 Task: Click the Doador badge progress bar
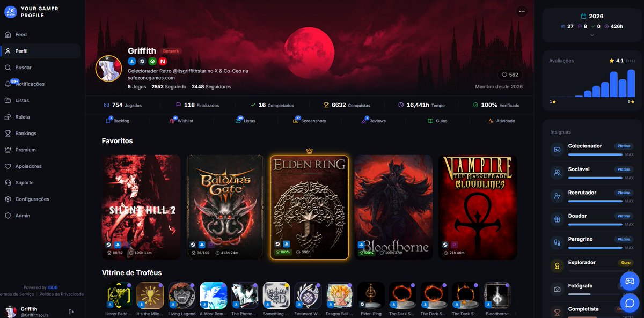tap(595, 224)
